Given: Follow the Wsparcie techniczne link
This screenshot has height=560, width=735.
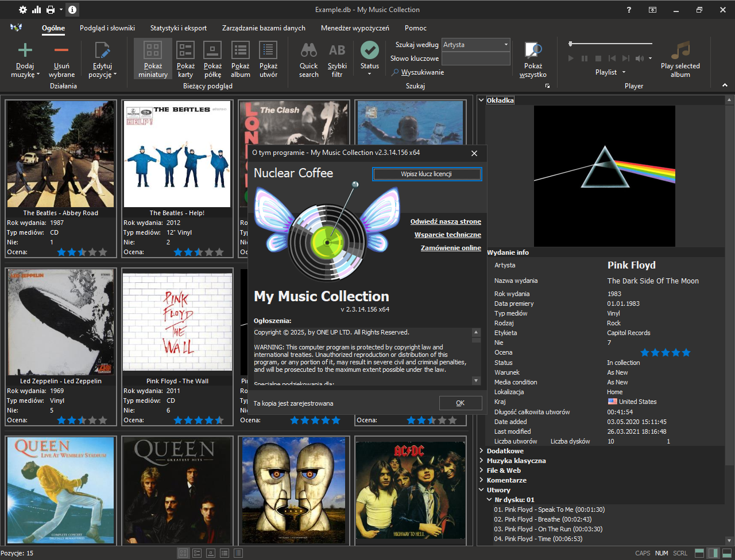Looking at the screenshot, I should point(448,235).
